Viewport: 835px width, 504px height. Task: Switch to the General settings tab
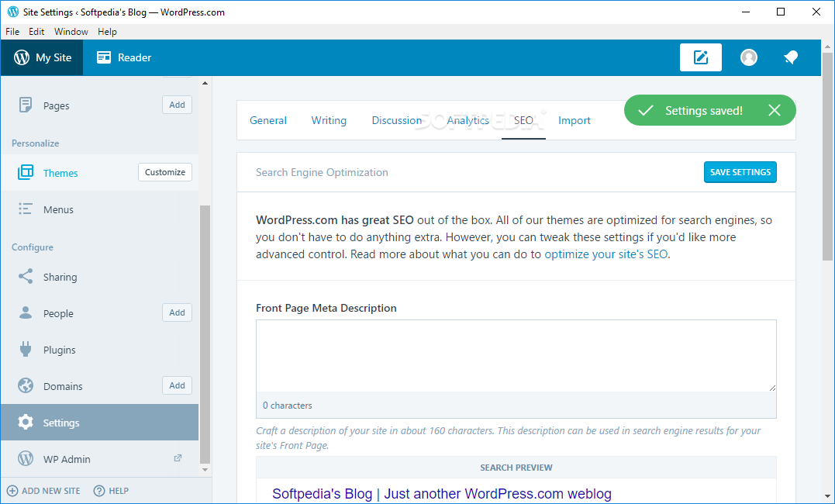(x=267, y=120)
